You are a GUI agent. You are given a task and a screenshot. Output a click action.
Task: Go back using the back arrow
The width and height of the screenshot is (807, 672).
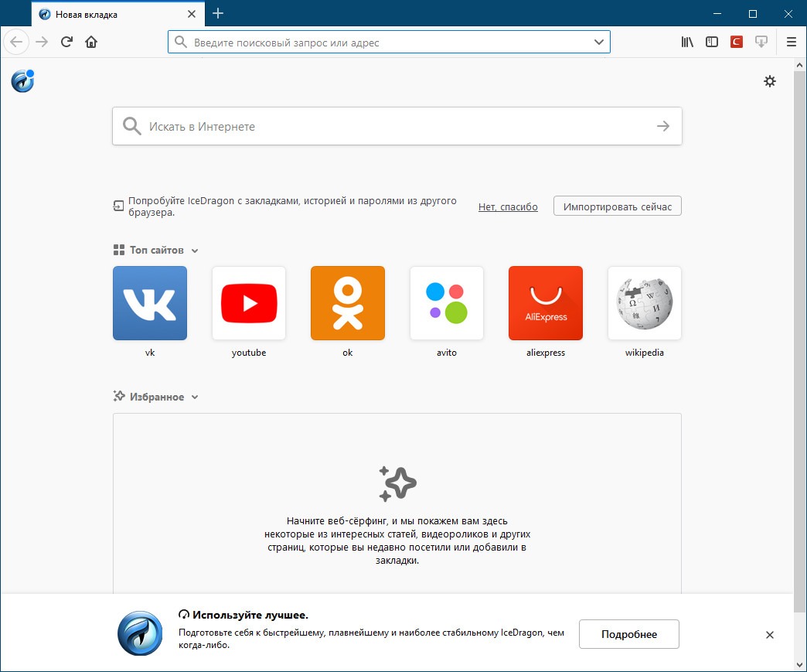16,42
